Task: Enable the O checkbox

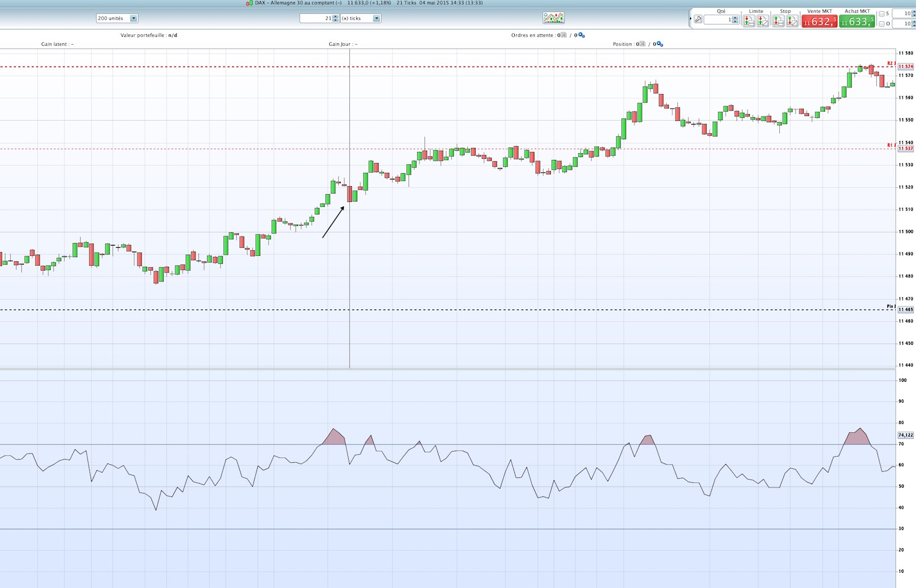Action: (x=881, y=24)
